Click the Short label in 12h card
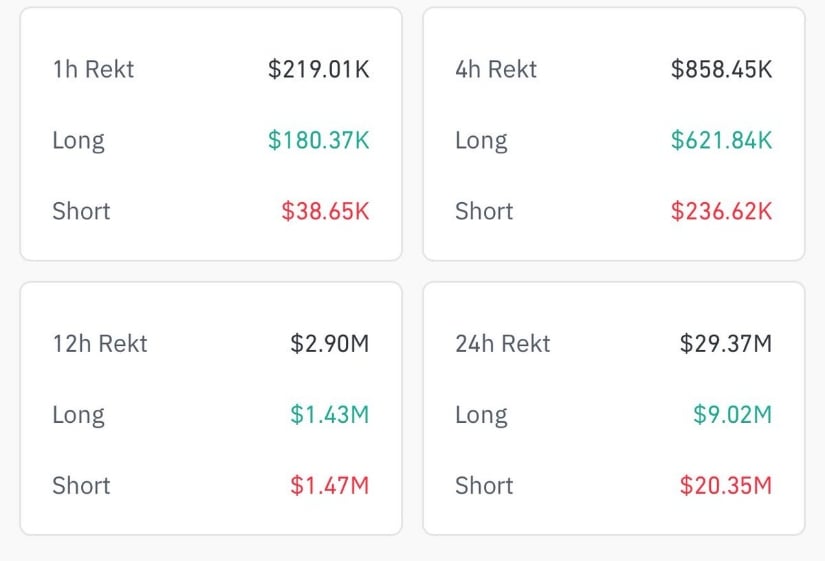The width and height of the screenshot is (825, 561). click(81, 485)
